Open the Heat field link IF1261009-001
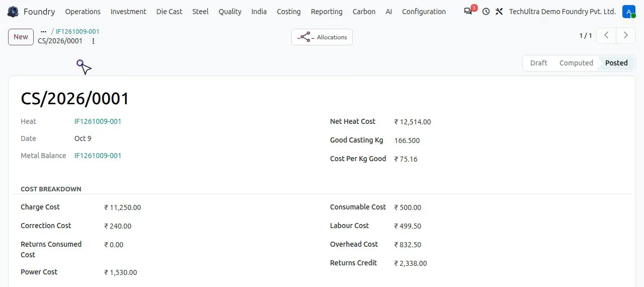Screen dimensions: 644x287 point(98,121)
